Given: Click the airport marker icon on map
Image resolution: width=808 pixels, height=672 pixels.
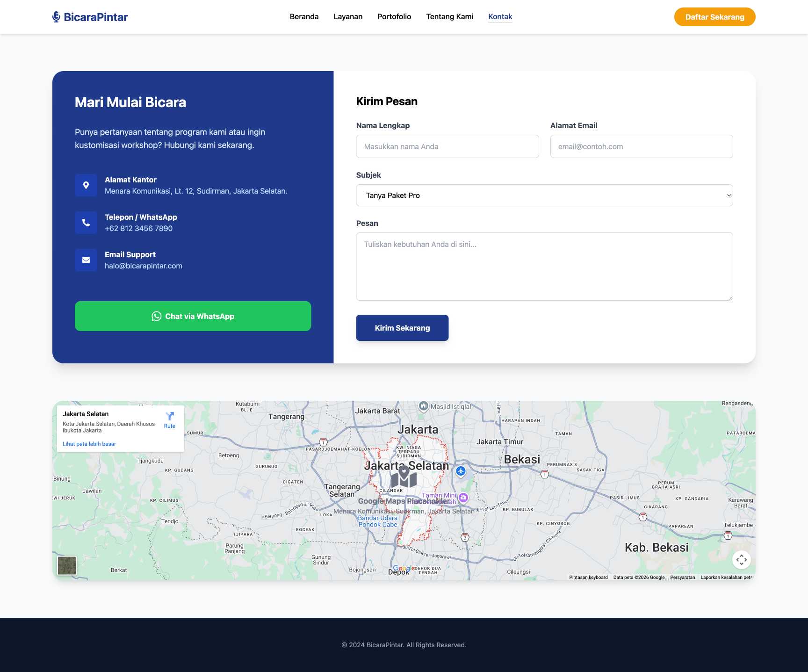Looking at the screenshot, I should click(x=461, y=471).
